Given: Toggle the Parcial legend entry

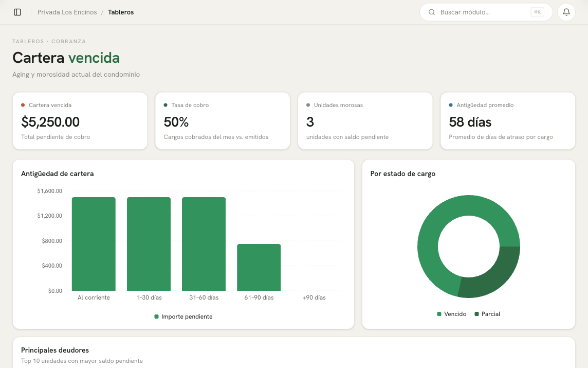Looking at the screenshot, I should coord(487,314).
